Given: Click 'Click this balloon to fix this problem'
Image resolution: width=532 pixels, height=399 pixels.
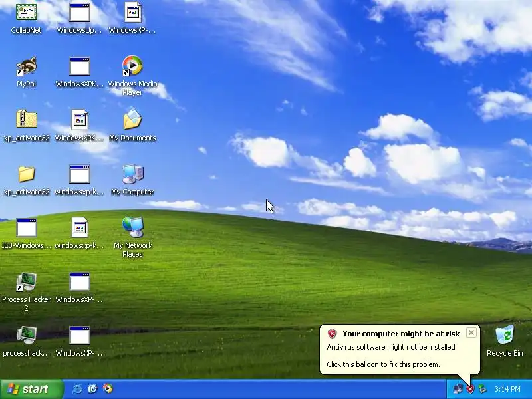Looking at the screenshot, I should click(x=384, y=364).
